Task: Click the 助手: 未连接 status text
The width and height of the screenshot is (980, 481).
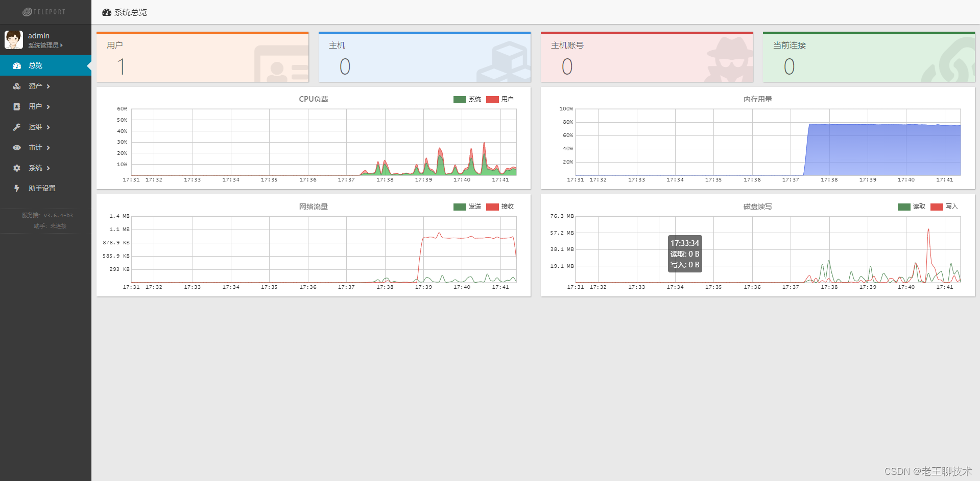Action: pyautogui.click(x=50, y=226)
